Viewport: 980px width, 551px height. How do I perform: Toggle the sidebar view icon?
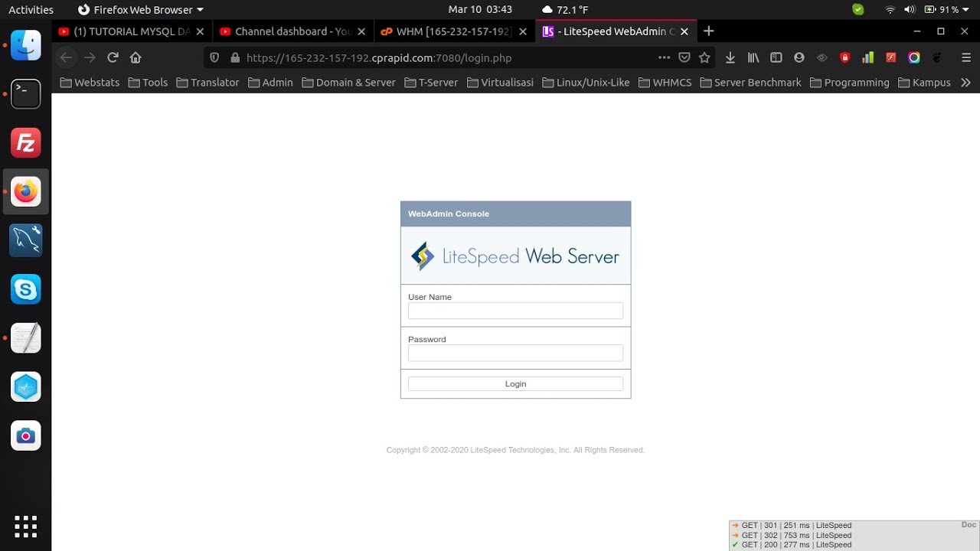pos(776,57)
